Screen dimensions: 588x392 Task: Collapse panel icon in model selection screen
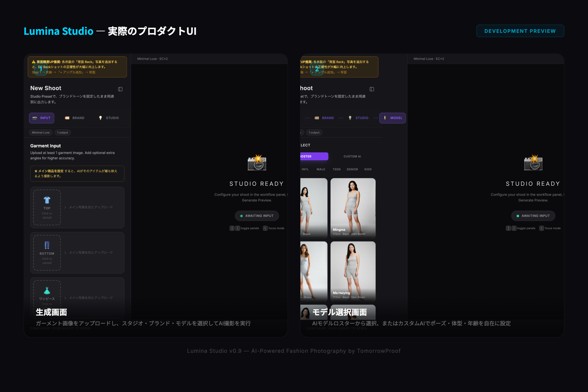click(372, 89)
